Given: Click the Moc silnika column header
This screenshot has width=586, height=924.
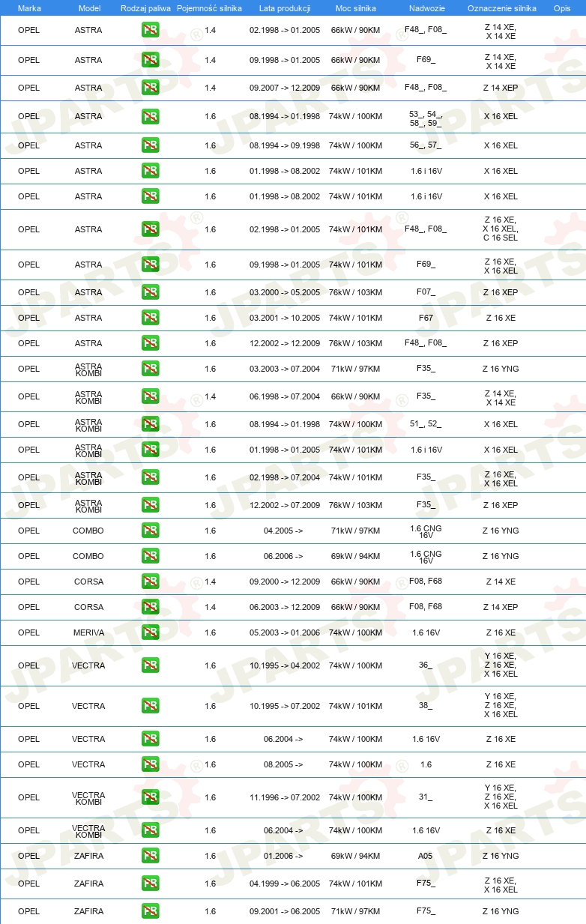Looking at the screenshot, I should point(356,8).
